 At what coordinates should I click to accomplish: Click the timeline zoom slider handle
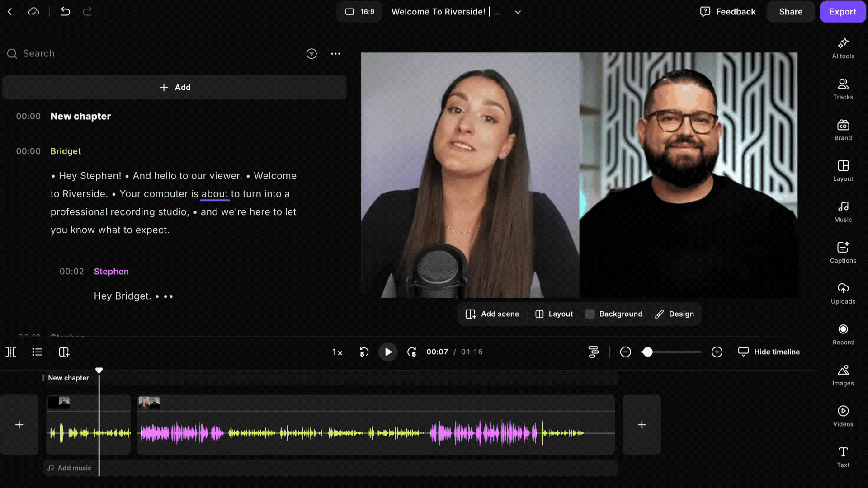(647, 352)
